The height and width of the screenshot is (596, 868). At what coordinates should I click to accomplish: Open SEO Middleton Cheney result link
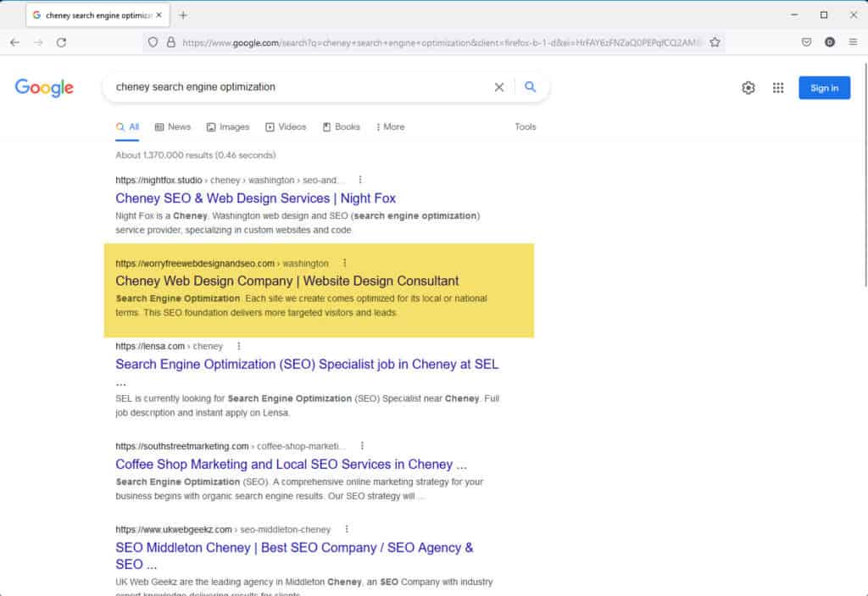(x=294, y=555)
